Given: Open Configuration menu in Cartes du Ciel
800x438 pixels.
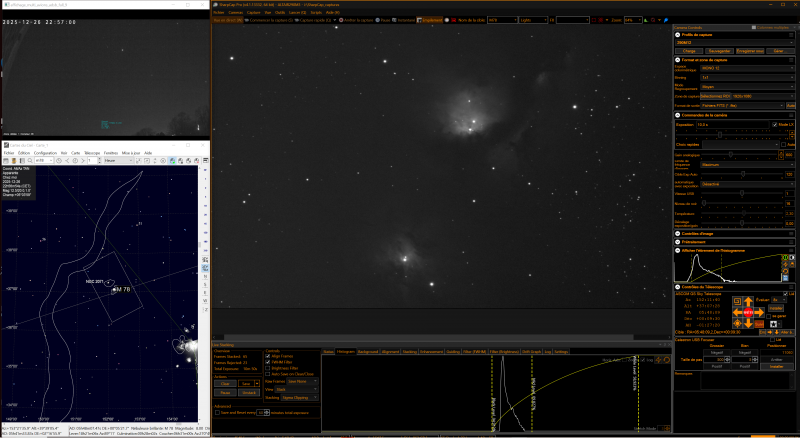Looking at the screenshot, I should 45,153.
